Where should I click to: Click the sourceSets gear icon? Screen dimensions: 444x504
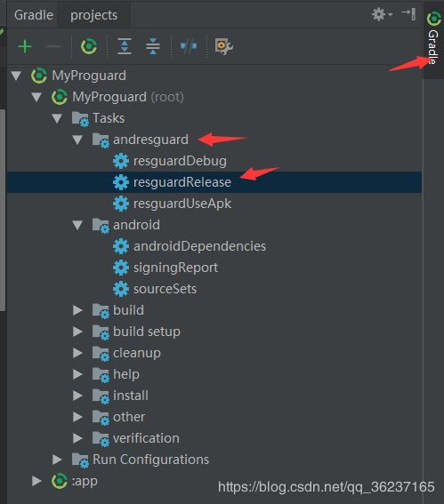tap(121, 289)
